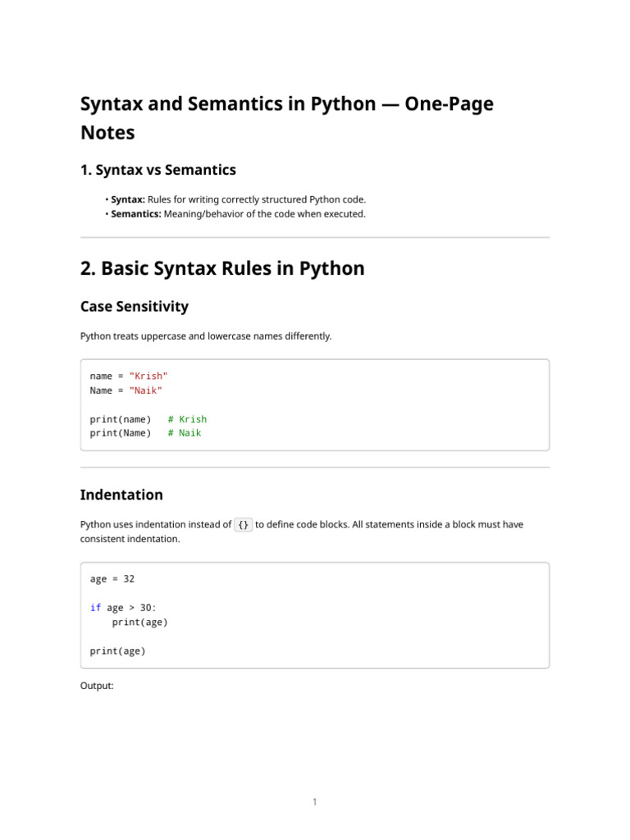Screen dimensions: 630x840
Task: Select the "1. Syntax vs Semantics" heading
Action: tap(158, 170)
